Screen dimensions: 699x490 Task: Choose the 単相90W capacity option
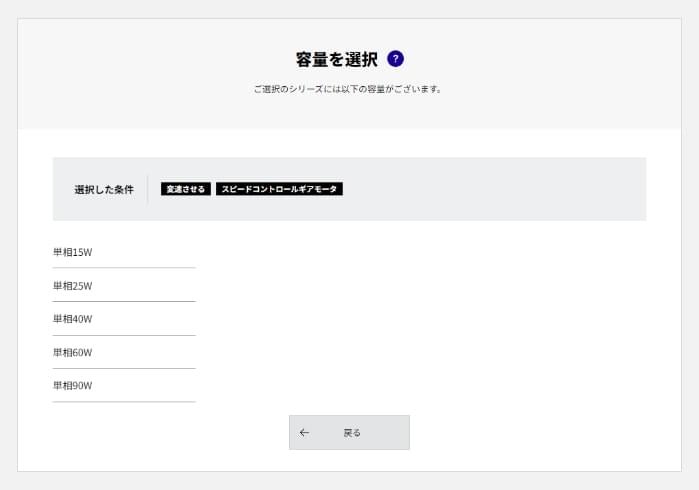124,386
